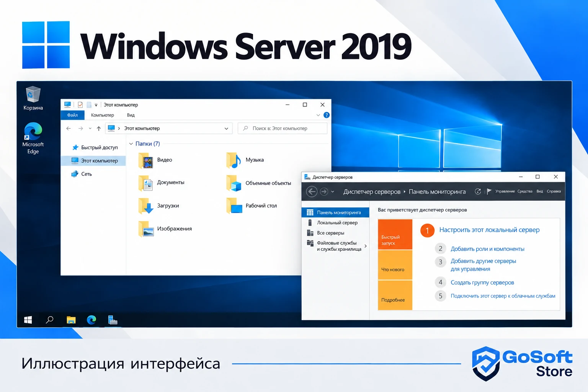The image size is (588, 392).
Task: Click Подключить этот сервер к облачным службам
Action: 503,296
